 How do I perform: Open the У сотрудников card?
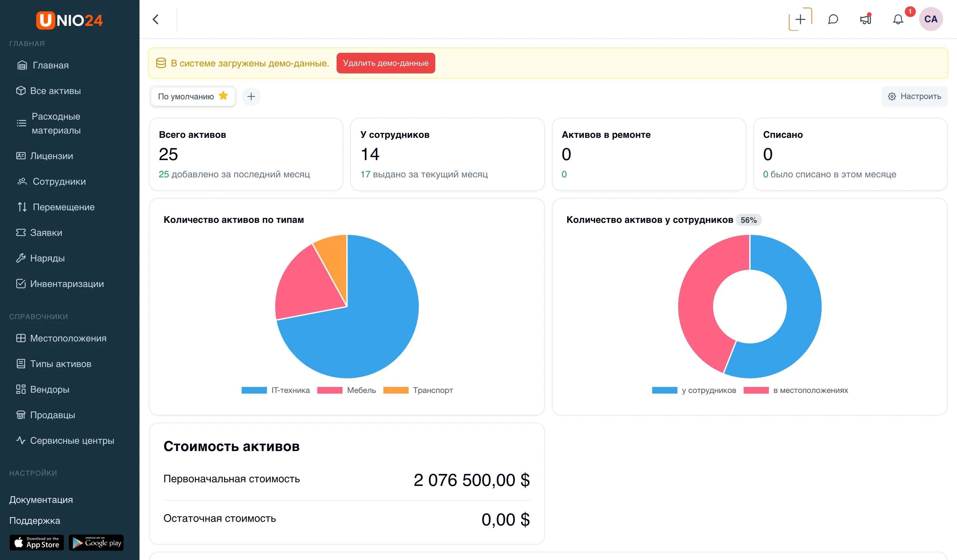(447, 154)
